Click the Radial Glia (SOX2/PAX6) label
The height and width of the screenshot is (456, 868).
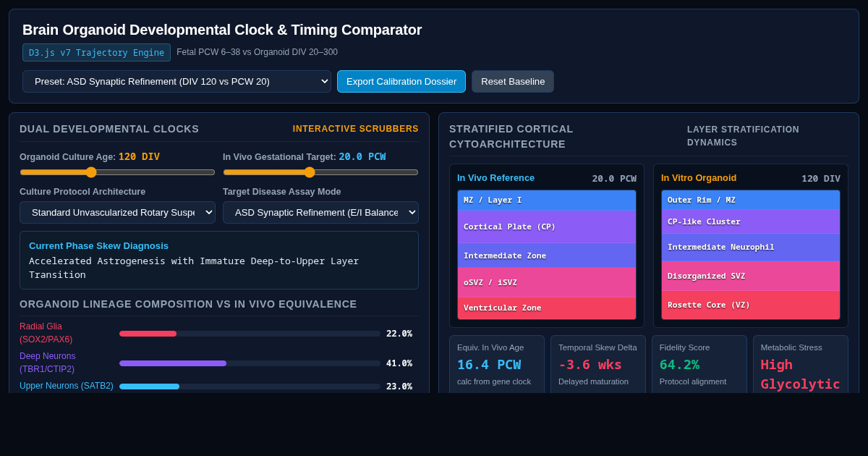46,333
